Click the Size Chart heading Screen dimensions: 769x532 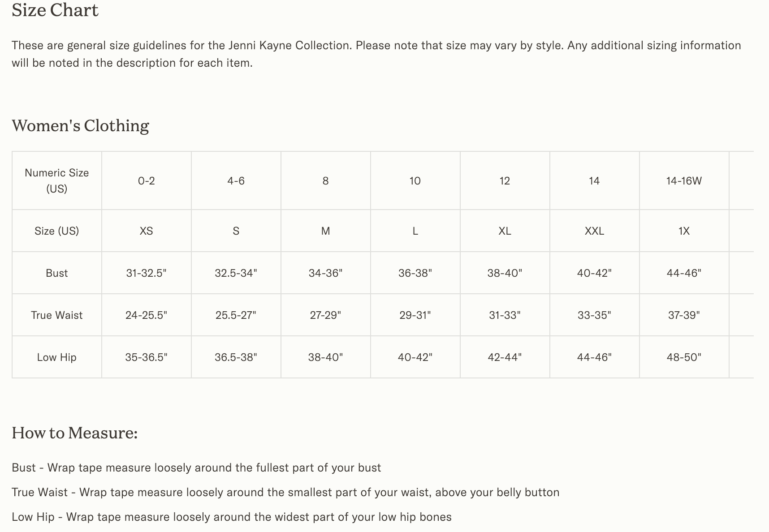55,10
